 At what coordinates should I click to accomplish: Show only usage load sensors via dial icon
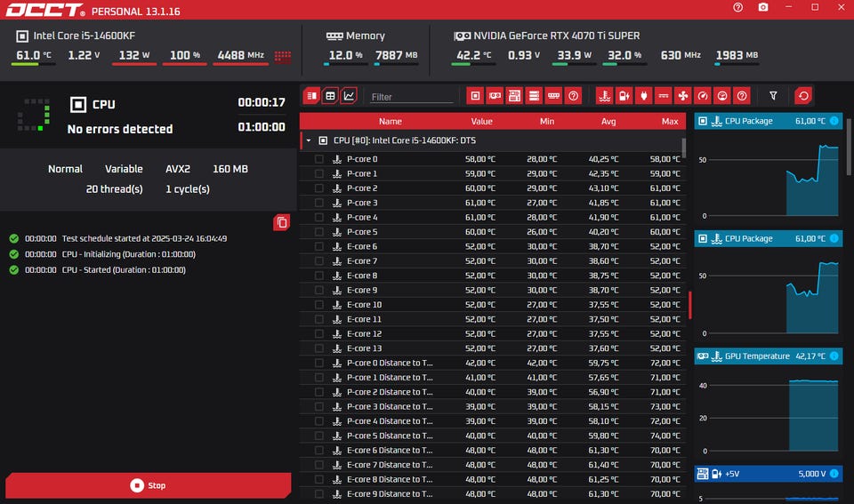pyautogui.click(x=722, y=96)
